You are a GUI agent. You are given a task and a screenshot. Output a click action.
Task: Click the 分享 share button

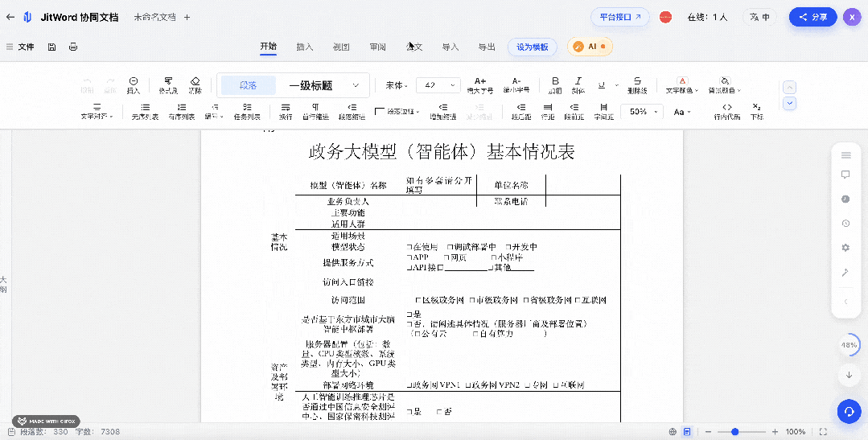[x=812, y=17]
